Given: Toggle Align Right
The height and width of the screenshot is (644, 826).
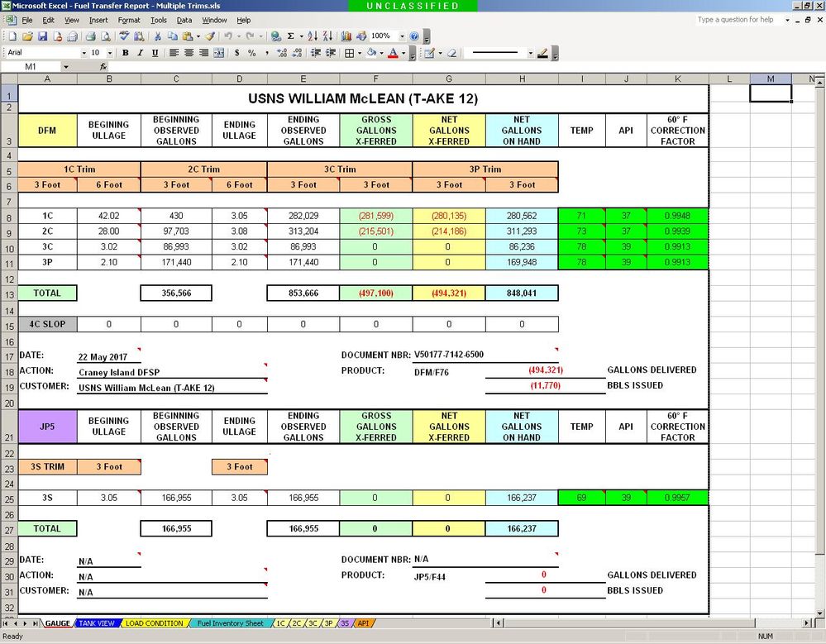Looking at the screenshot, I should (203, 53).
